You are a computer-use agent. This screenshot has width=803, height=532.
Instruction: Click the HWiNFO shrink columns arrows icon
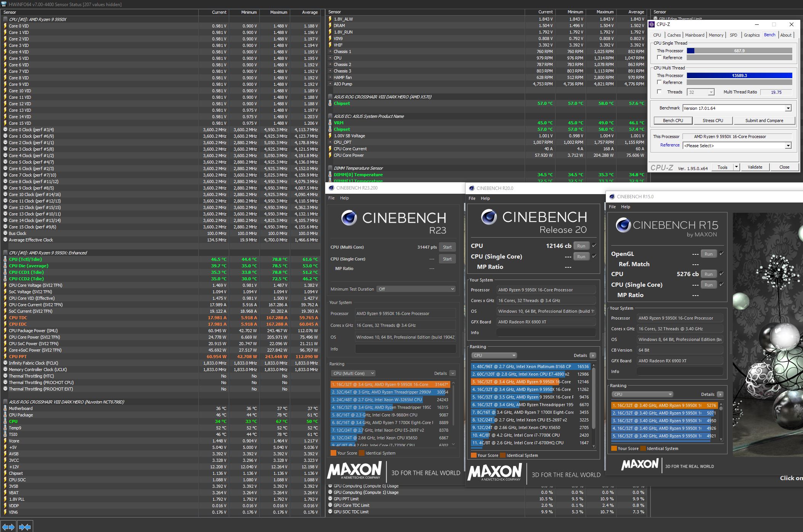click(25, 527)
